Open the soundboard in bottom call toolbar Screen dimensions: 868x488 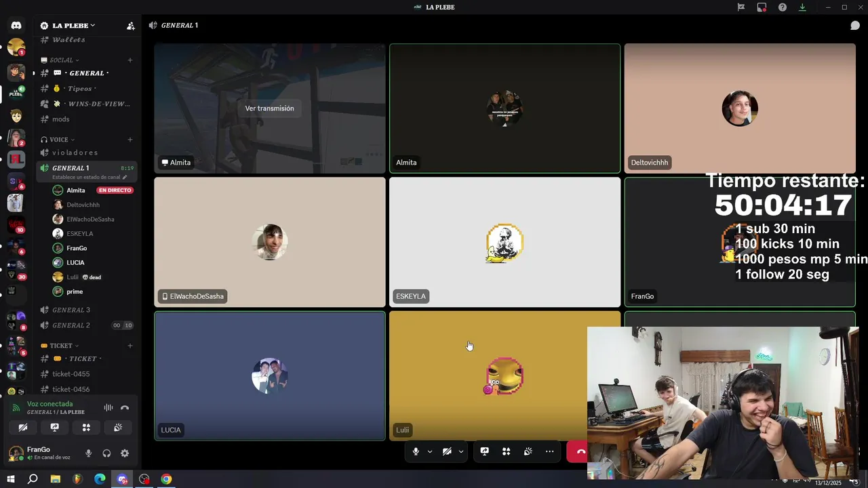pos(528,451)
